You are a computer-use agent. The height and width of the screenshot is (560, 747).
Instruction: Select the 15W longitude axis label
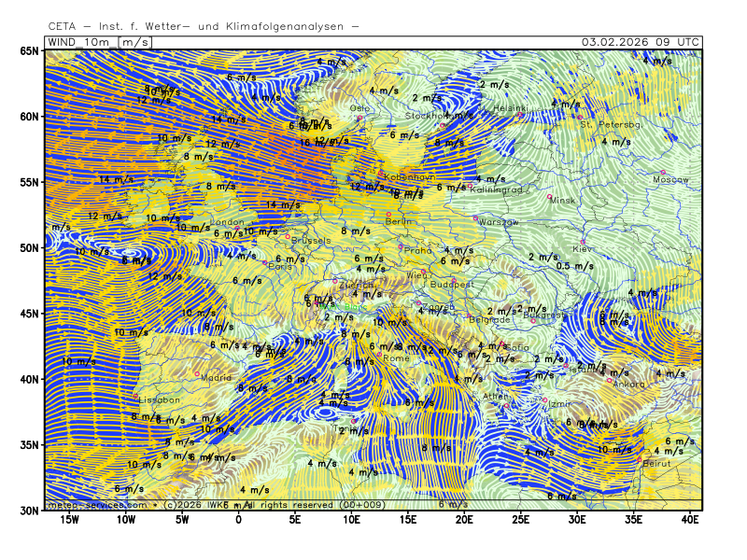69,519
